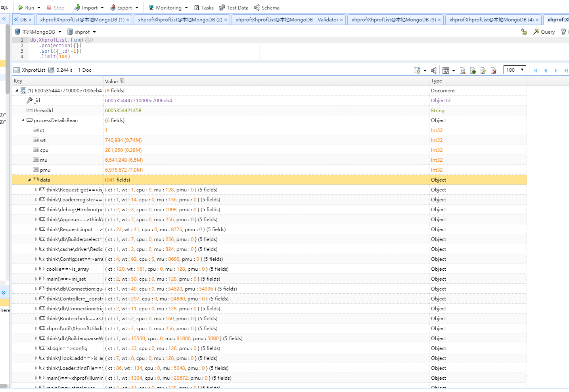Screen dimensions: 569x392
Task: Click the view filter icon
Action: point(446,71)
